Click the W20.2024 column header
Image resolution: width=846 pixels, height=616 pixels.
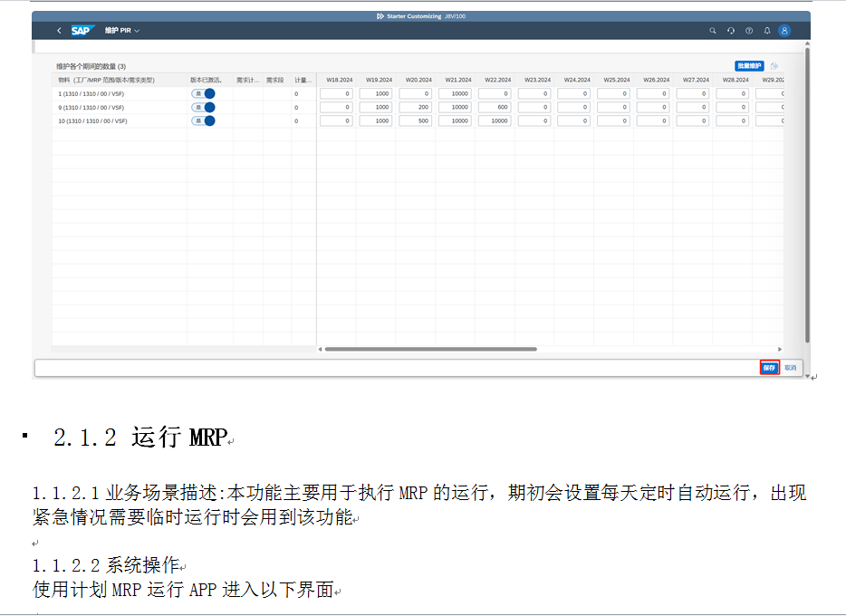[418, 80]
